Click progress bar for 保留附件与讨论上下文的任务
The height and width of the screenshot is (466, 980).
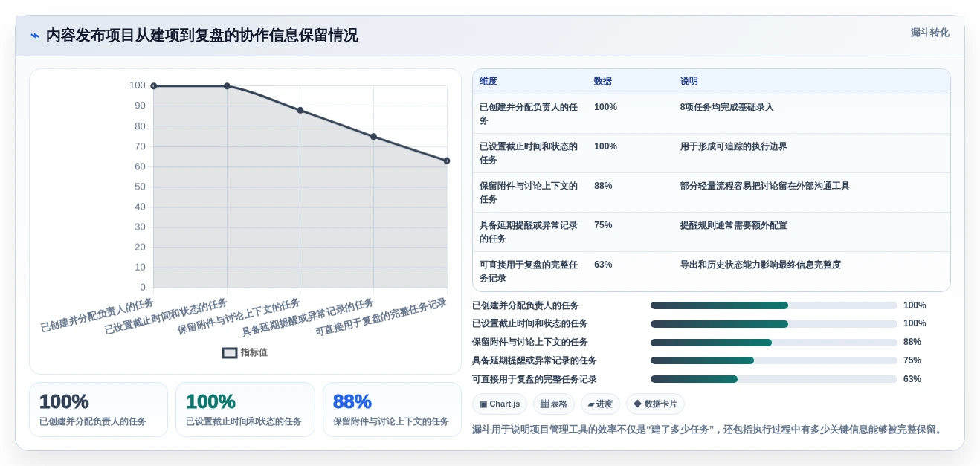point(774,342)
